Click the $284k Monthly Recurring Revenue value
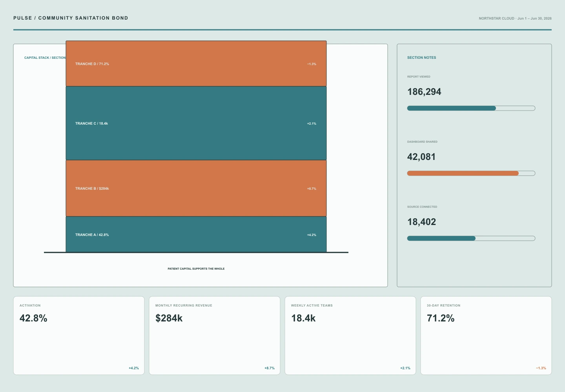This screenshot has height=392, width=565. [169, 318]
